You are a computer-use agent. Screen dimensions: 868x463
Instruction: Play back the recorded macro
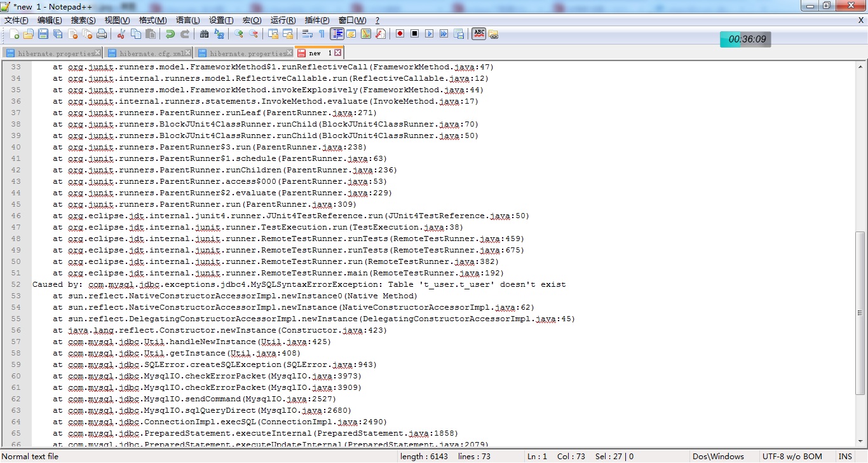pyautogui.click(x=429, y=34)
